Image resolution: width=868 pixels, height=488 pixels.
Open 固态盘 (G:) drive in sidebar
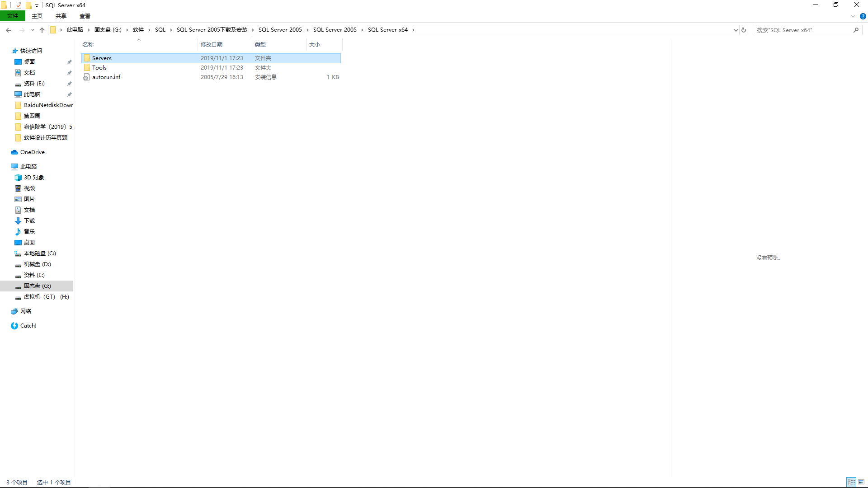[x=38, y=286]
